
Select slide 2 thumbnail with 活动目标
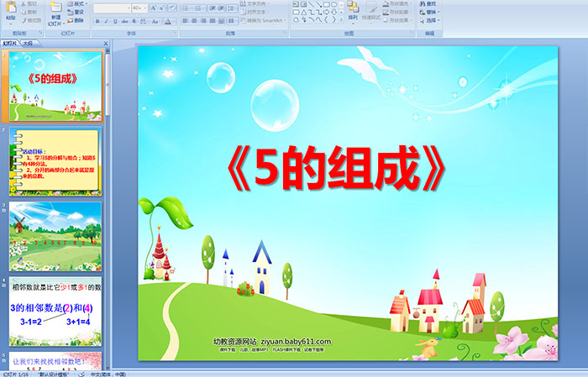pos(55,161)
